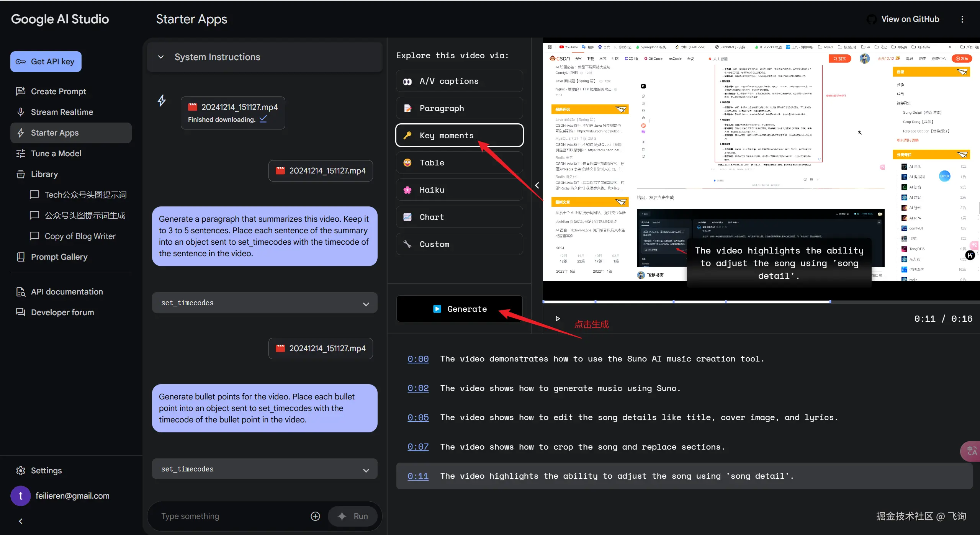
Task: Open Copy of Blog Writer prompt
Action: click(x=80, y=236)
